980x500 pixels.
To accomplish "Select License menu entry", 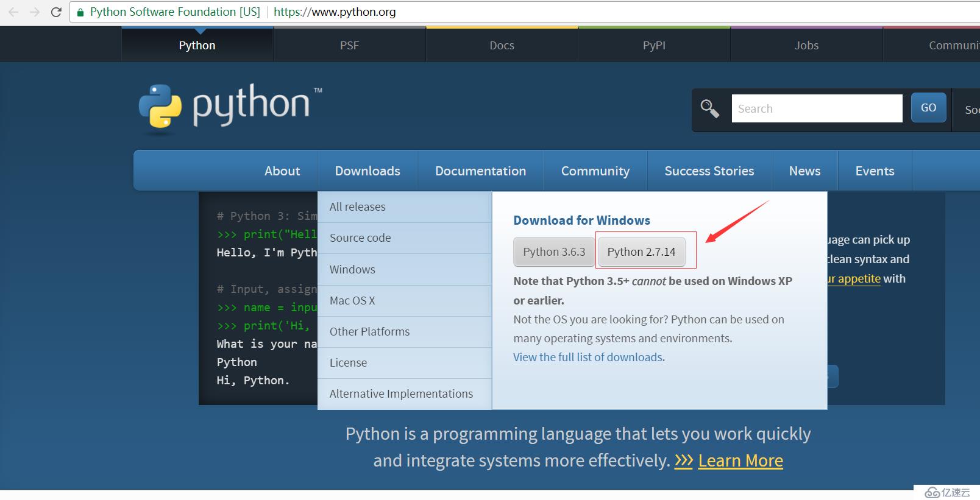I will (405, 363).
